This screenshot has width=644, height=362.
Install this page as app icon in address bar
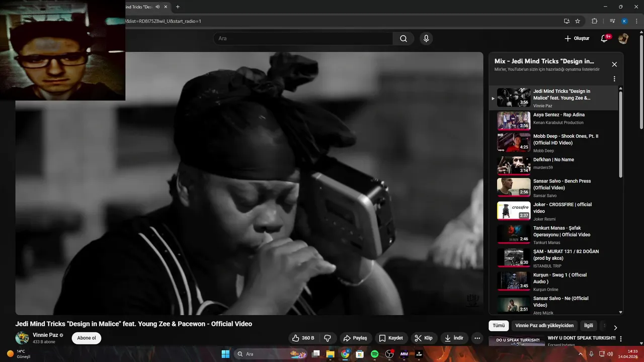click(567, 21)
